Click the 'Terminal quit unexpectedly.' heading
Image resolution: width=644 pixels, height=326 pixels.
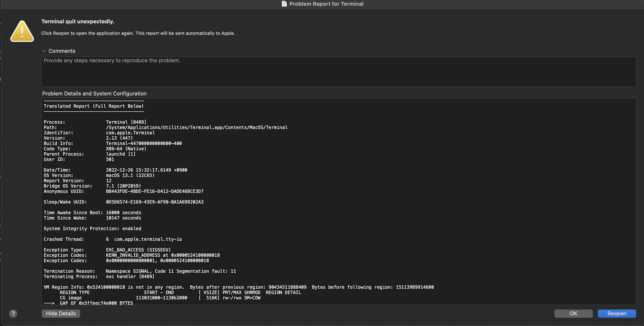click(78, 22)
